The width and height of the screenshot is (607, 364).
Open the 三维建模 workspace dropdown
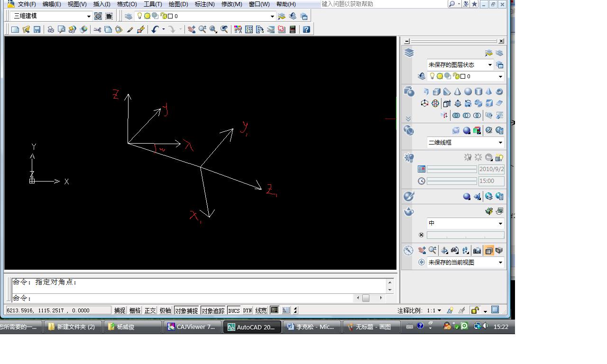(51, 16)
